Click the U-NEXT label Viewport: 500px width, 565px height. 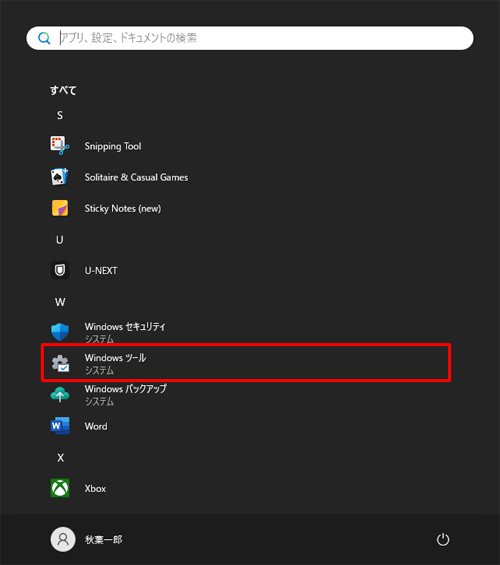click(x=101, y=271)
